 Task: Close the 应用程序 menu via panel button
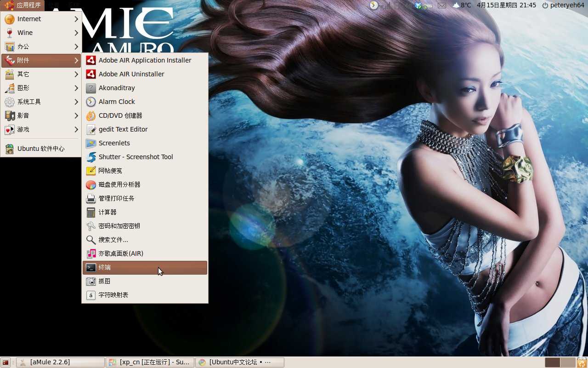(x=23, y=6)
